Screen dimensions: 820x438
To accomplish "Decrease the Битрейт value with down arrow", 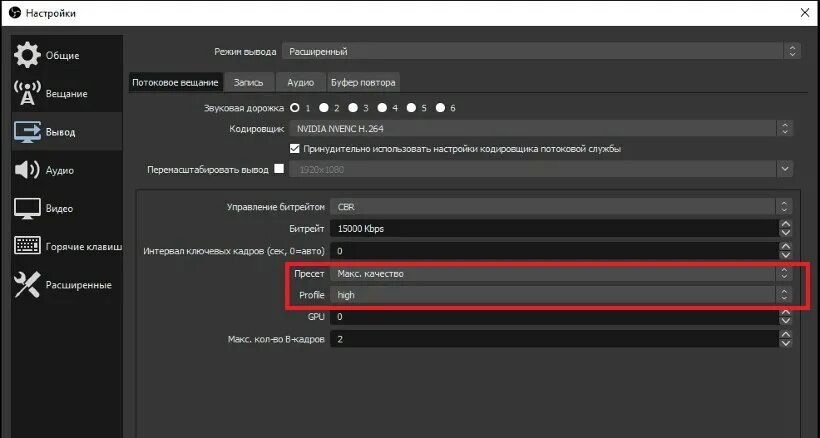I will coord(785,233).
